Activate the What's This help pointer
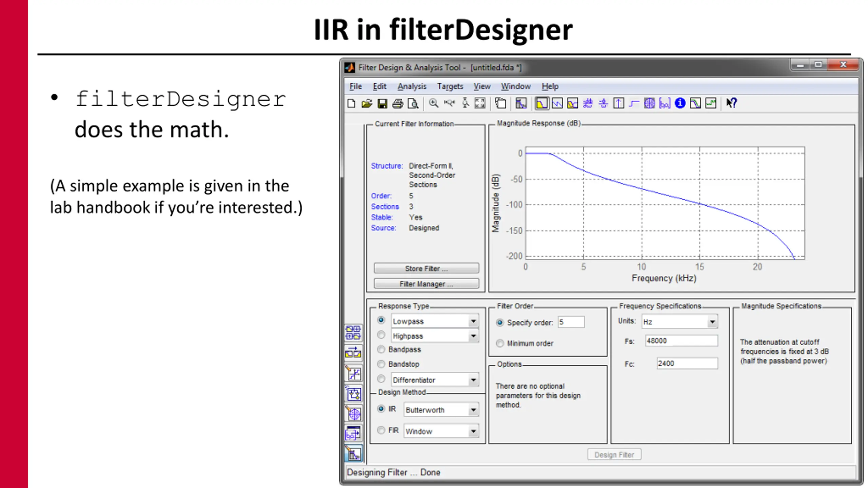868x488 pixels. [x=731, y=103]
